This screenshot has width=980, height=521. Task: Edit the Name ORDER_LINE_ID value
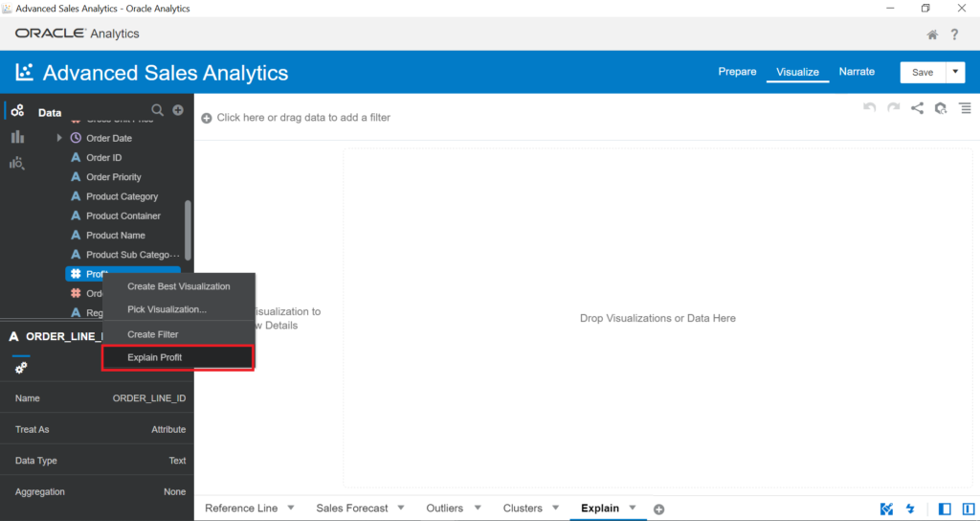coord(148,398)
